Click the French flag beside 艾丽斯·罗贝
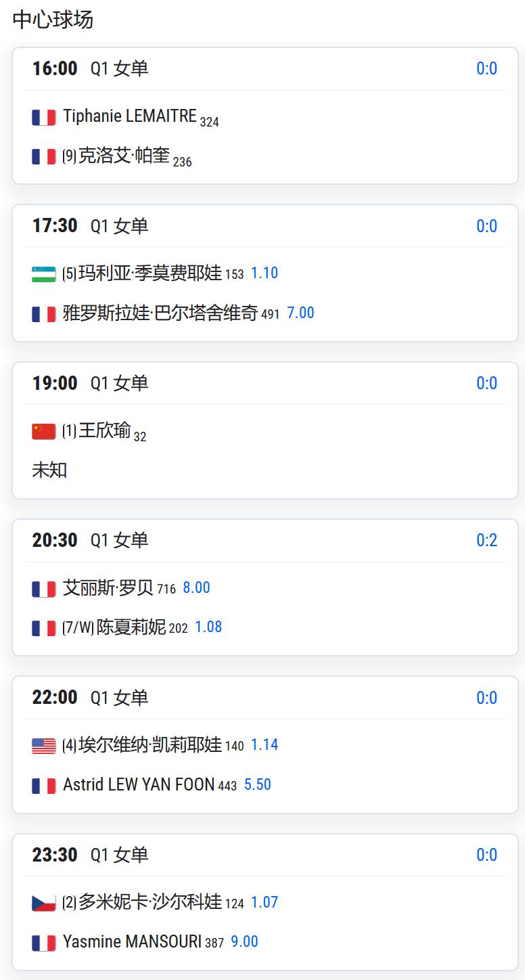Screen dimensions: 525x980 coord(44,589)
